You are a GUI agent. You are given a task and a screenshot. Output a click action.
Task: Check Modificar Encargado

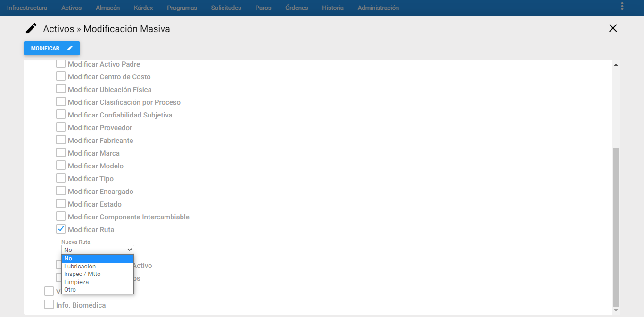coord(61,191)
